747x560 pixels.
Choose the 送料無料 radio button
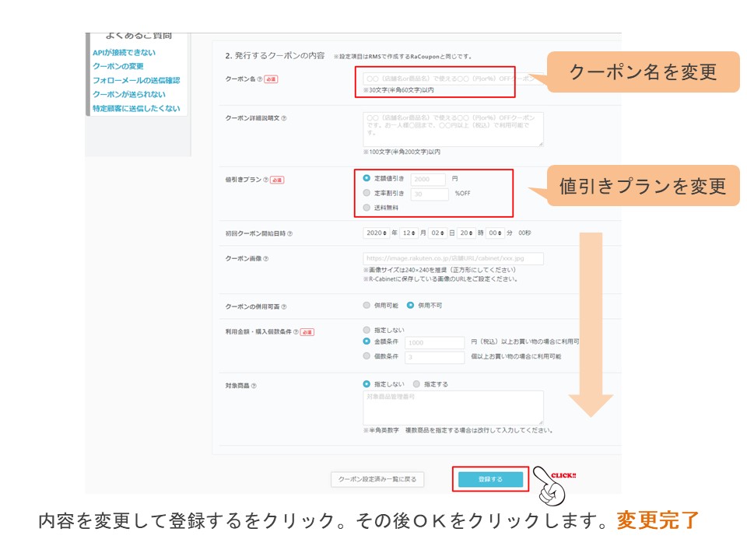[366, 208]
